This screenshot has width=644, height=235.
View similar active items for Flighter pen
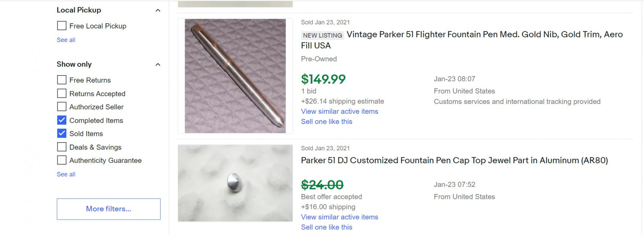pyautogui.click(x=340, y=111)
